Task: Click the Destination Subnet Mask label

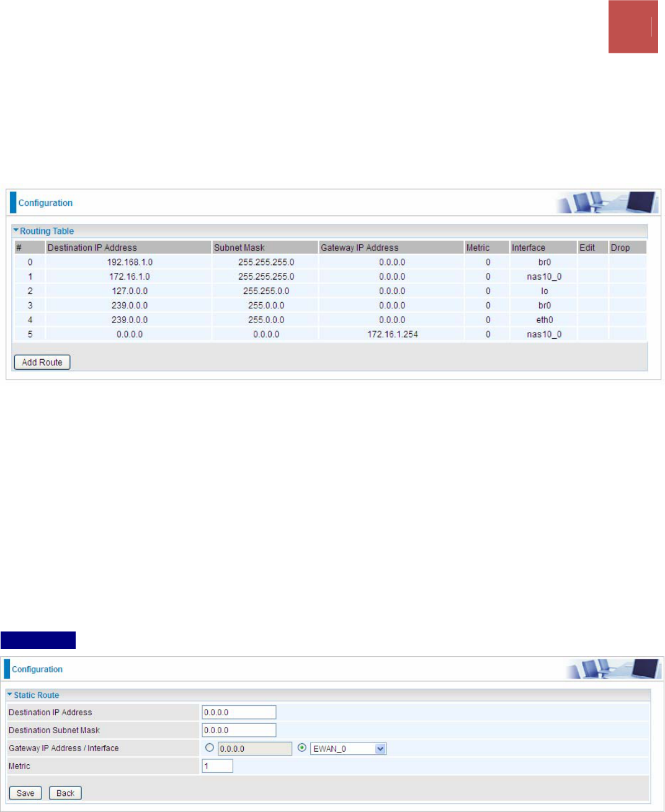Action: (54, 730)
